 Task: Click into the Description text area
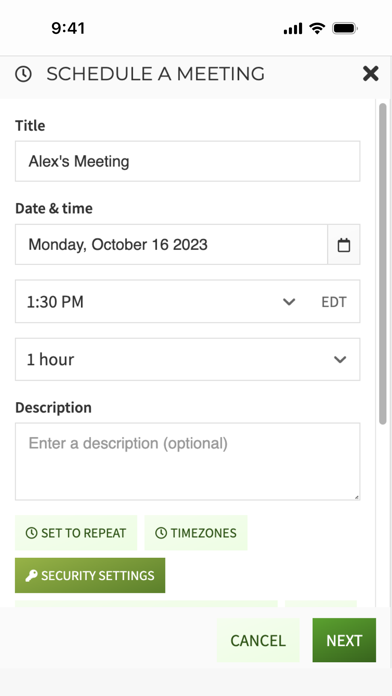click(x=187, y=462)
